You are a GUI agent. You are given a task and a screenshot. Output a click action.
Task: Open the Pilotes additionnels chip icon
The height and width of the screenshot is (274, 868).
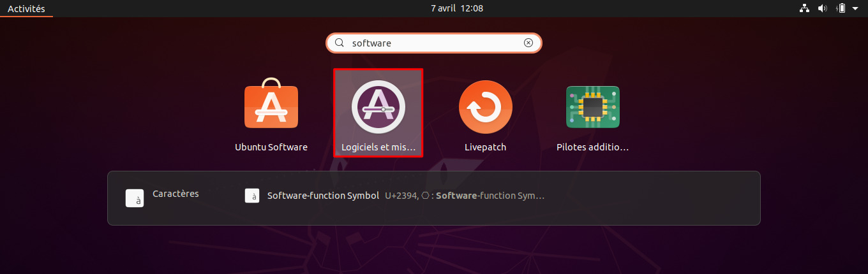point(593,107)
